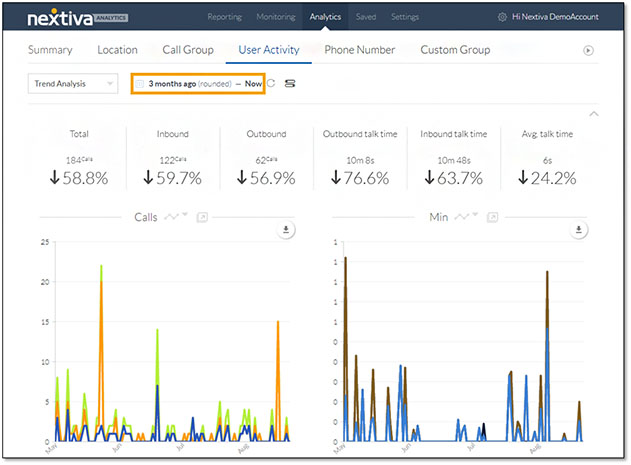Image resolution: width=631 pixels, height=465 pixels.
Task: Click Hi Nextiva DemoAccount link
Action: point(555,17)
